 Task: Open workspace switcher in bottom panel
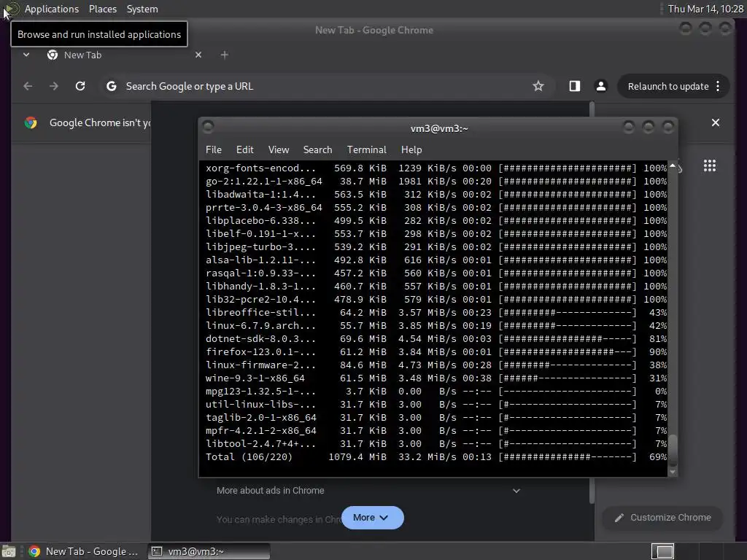[x=662, y=551]
